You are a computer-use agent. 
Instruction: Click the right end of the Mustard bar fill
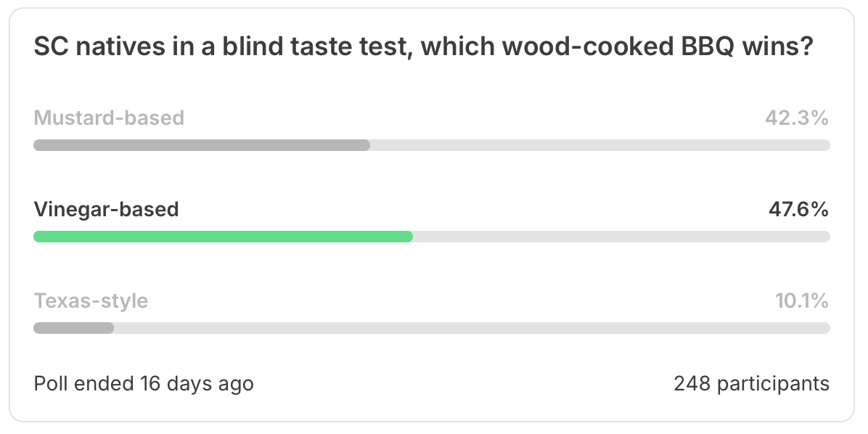(367, 145)
